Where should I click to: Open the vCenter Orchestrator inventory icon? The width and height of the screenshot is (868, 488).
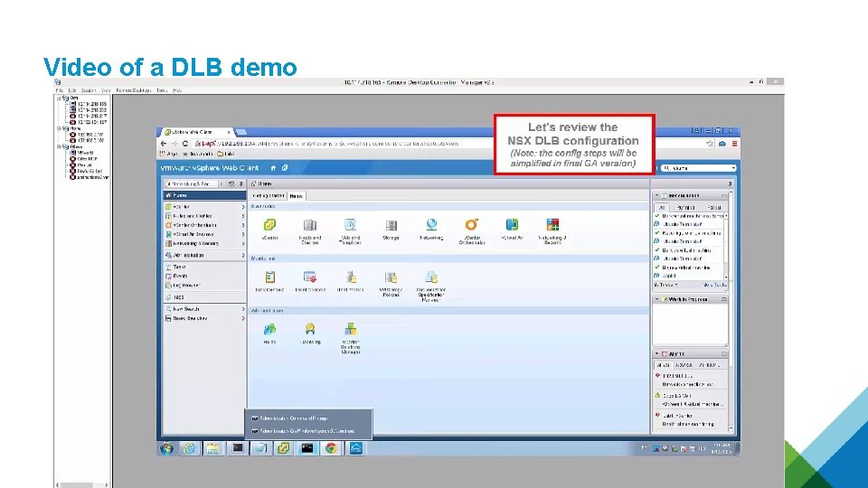(472, 225)
